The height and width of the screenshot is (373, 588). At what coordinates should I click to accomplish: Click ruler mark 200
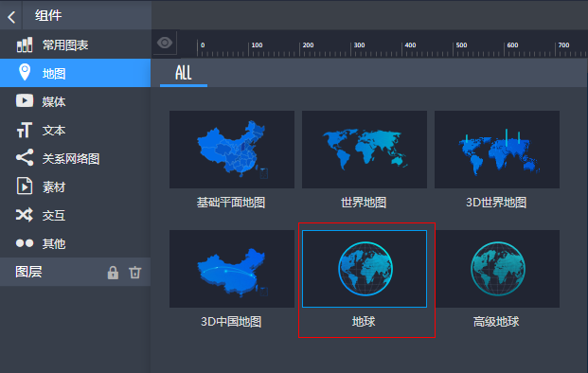tap(308, 45)
